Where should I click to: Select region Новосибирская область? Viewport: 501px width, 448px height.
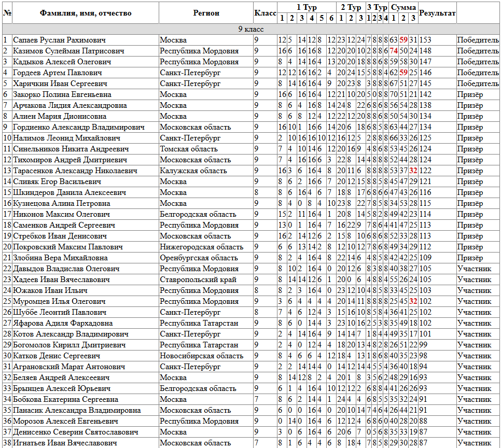(202, 356)
